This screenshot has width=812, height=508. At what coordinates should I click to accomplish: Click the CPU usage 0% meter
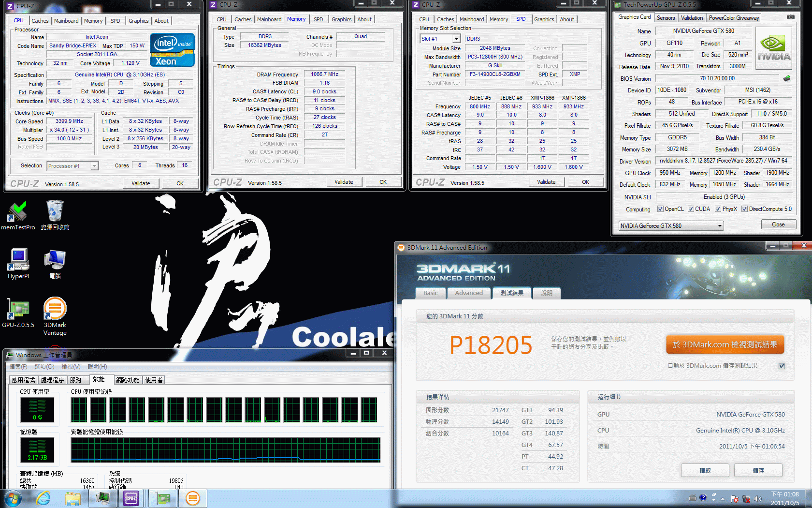click(37, 409)
